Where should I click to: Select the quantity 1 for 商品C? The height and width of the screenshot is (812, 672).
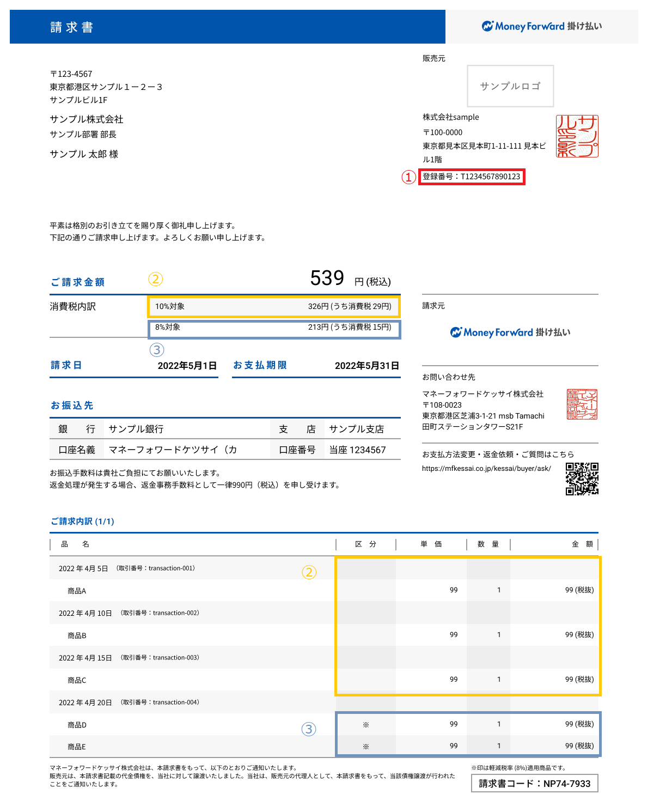499,680
